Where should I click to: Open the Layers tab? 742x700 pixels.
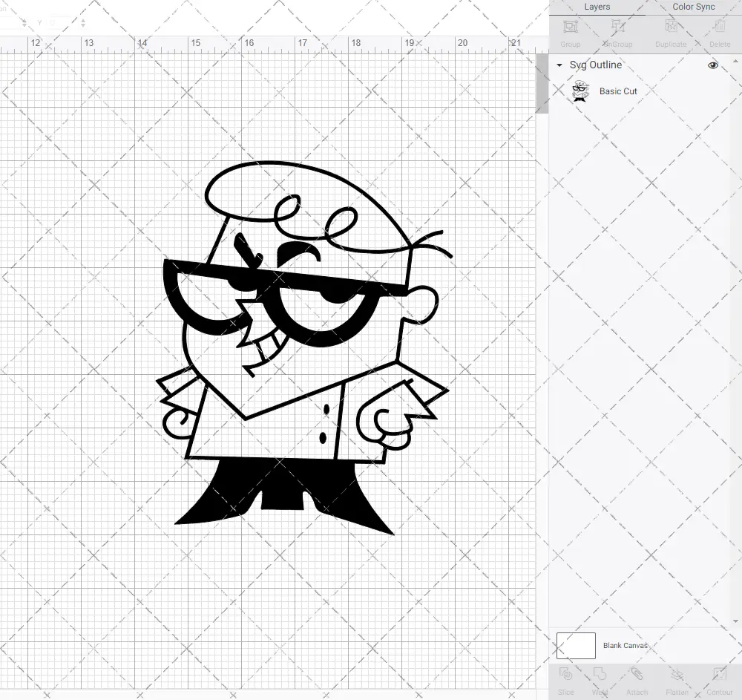(x=597, y=7)
